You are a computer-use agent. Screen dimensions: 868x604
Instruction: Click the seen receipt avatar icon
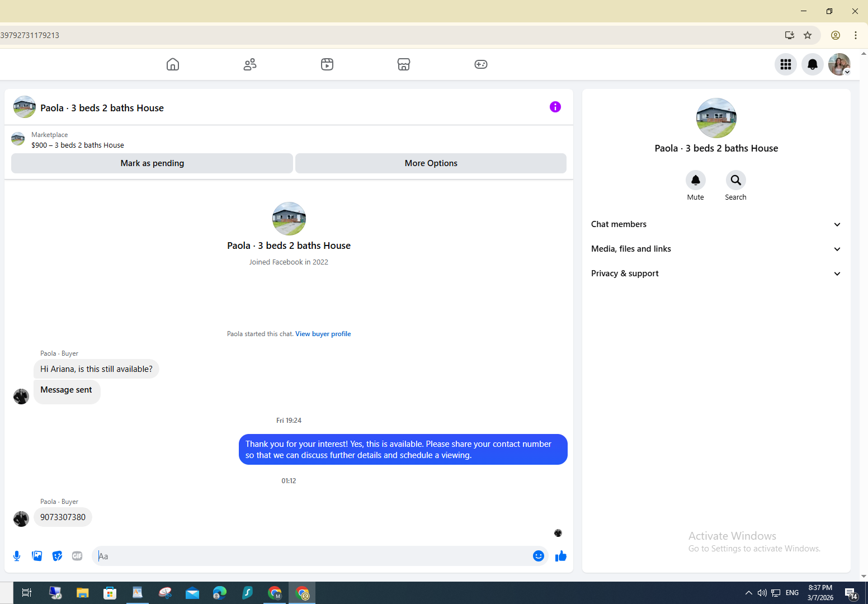[x=558, y=533]
